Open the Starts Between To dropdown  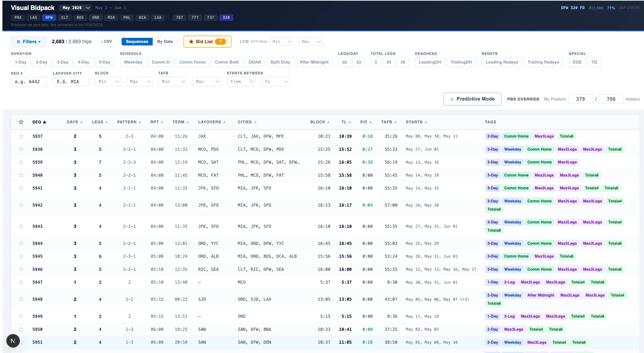(x=275, y=82)
